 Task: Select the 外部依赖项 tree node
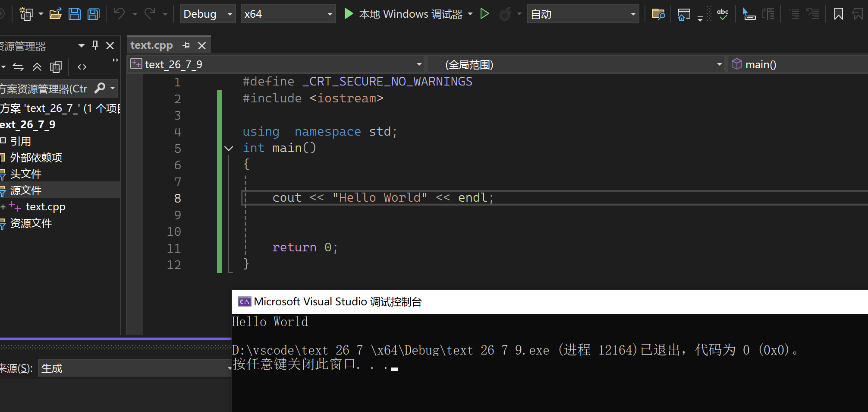point(36,158)
